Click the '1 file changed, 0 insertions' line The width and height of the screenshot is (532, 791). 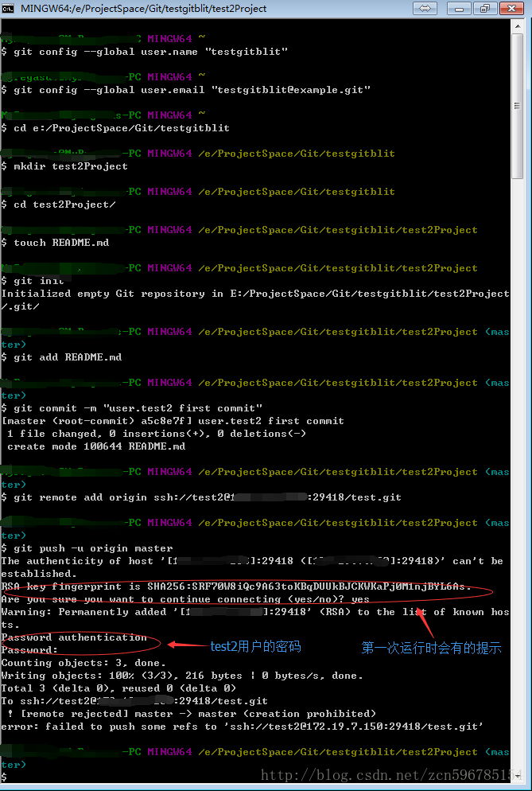(157, 434)
